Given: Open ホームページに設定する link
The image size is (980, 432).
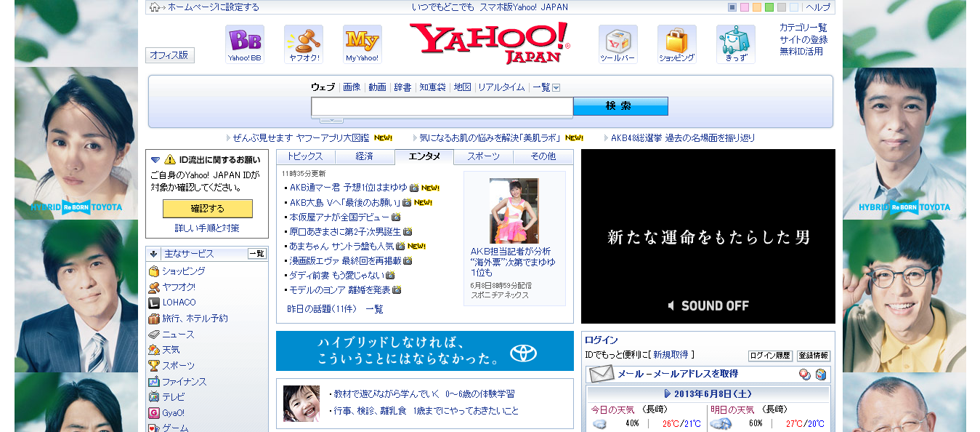Looking at the screenshot, I should click(214, 7).
